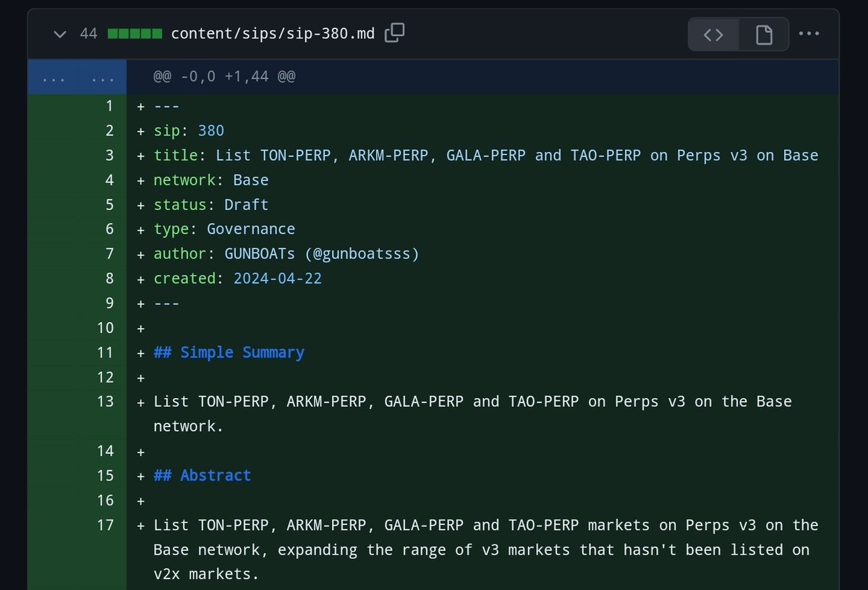Click the copy file path icon
Screen dimensions: 868x590
point(393,33)
